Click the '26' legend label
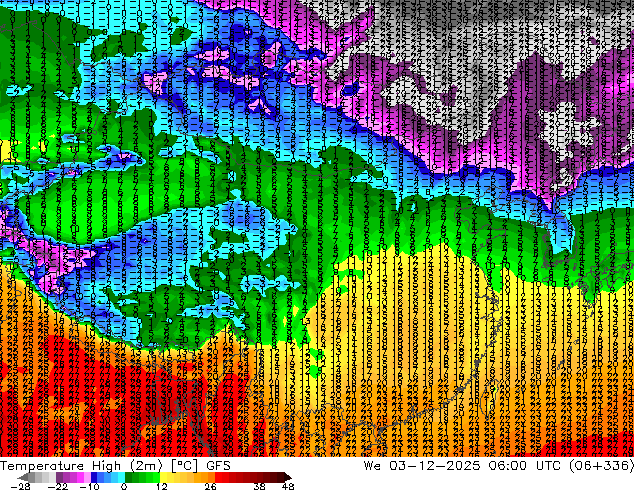 point(210,486)
